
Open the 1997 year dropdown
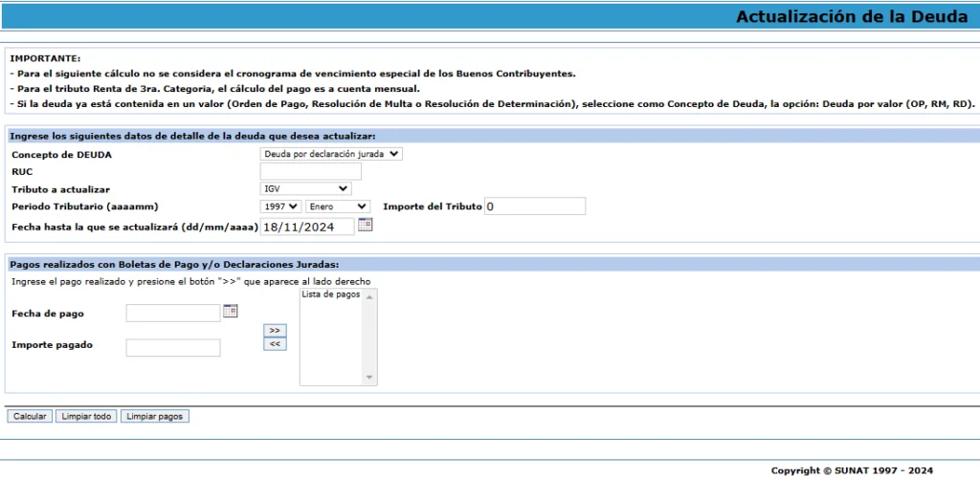click(280, 207)
